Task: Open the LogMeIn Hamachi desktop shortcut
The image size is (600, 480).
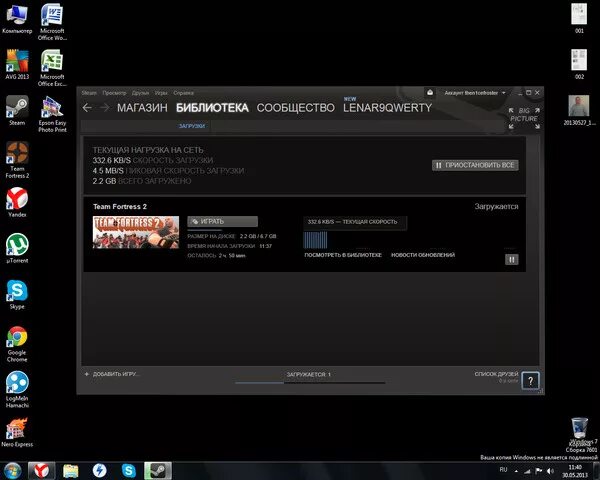Action: (x=17, y=389)
